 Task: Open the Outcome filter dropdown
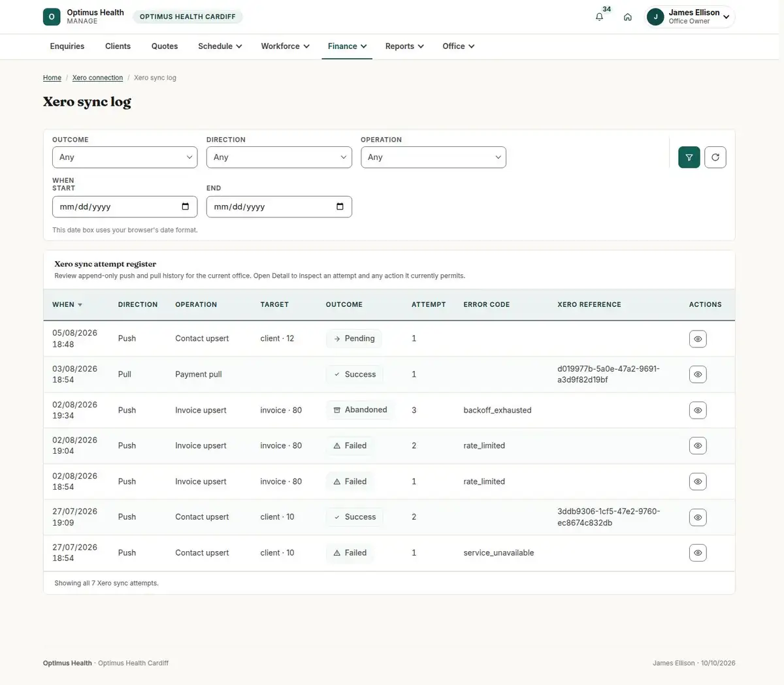pyautogui.click(x=125, y=157)
